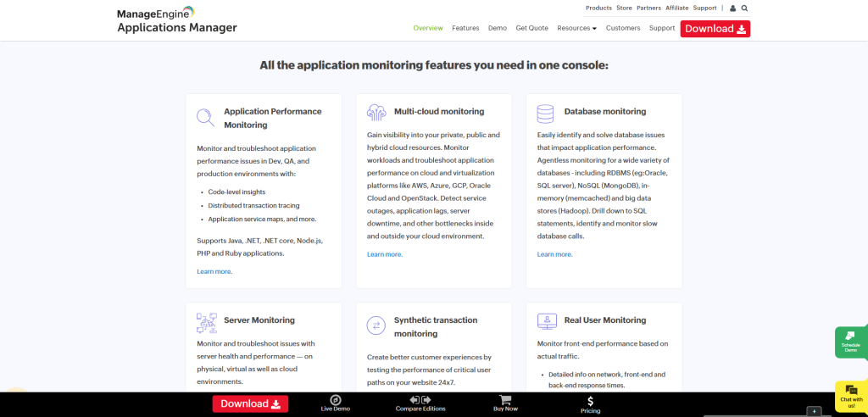Click the Database monitoring heading
The image size is (868, 417).
(x=605, y=111)
